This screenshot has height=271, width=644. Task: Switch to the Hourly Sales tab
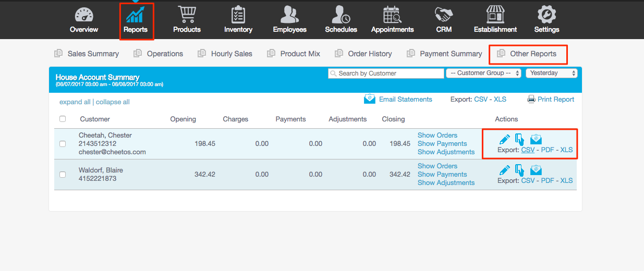click(232, 54)
